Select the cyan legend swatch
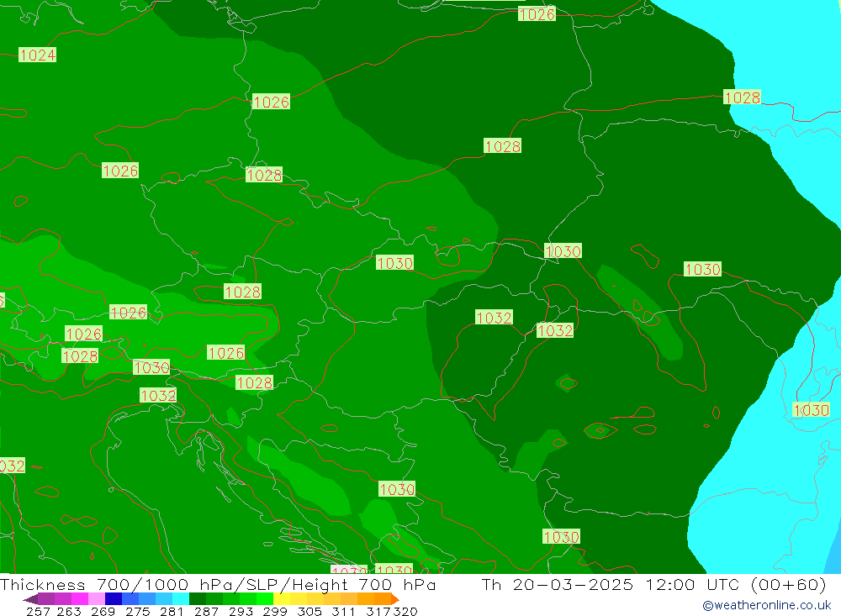This screenshot has width=841, height=616. (x=180, y=599)
